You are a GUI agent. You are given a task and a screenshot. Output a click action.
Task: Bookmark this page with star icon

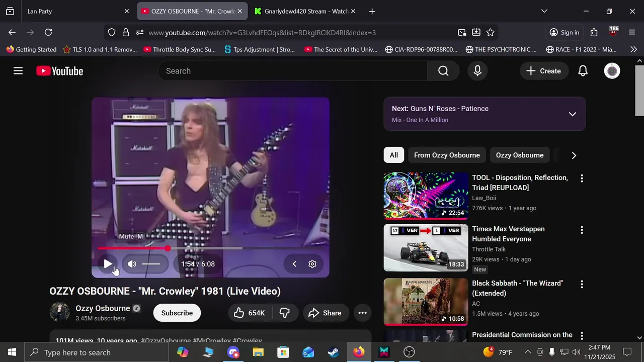click(491, 32)
